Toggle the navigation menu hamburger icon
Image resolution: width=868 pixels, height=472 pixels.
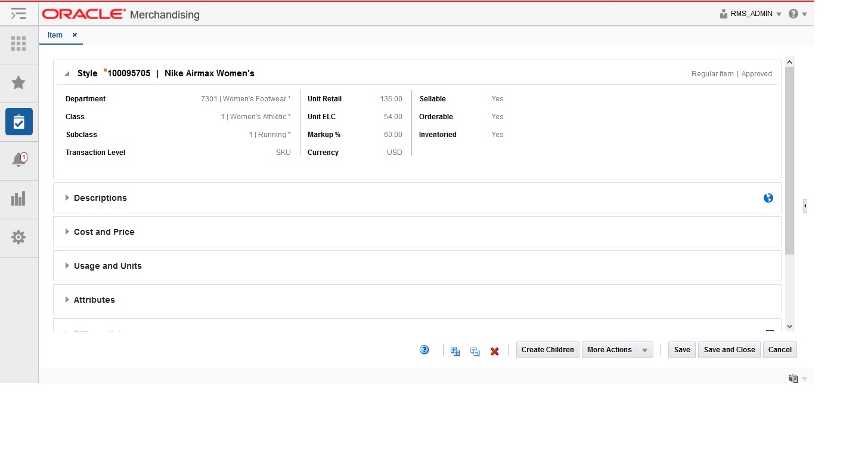(18, 13)
